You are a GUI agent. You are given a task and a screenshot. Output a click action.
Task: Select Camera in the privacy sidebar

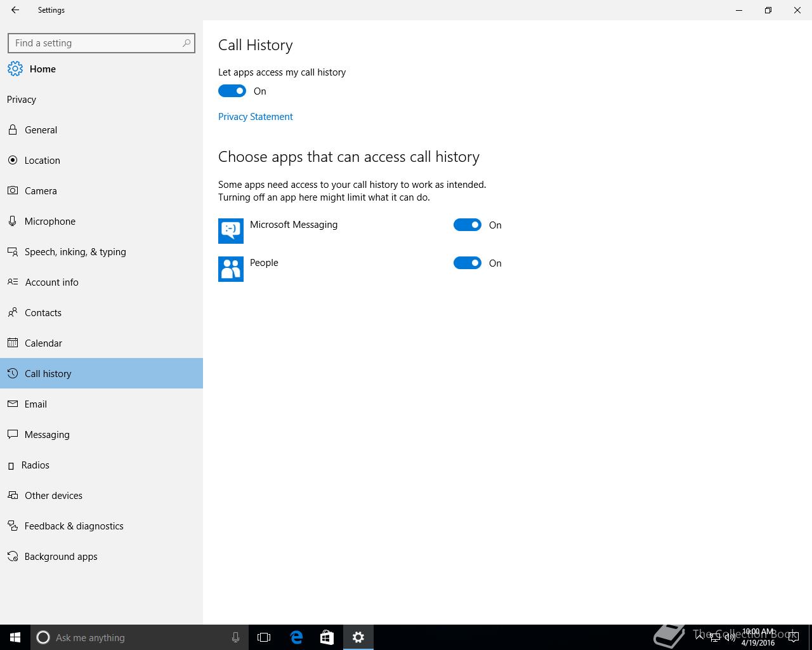[41, 191]
